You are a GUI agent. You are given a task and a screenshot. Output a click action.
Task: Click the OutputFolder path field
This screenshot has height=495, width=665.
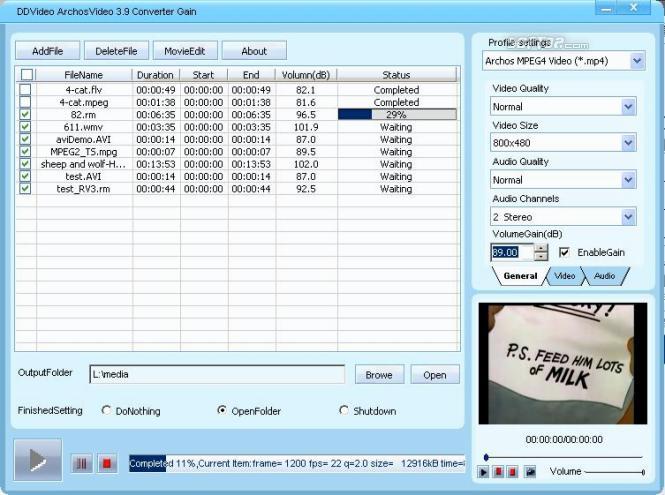tap(217, 374)
